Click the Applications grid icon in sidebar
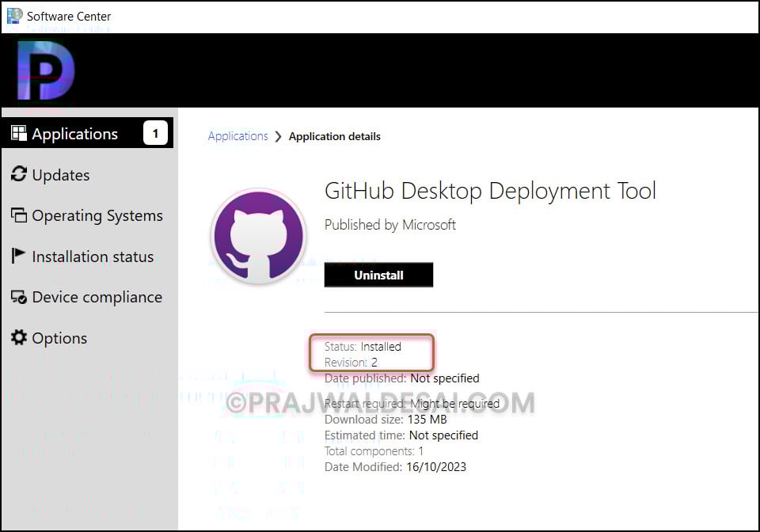 (x=19, y=133)
